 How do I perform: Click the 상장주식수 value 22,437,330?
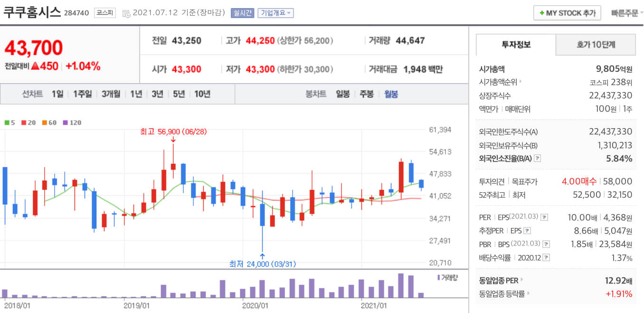pos(610,95)
